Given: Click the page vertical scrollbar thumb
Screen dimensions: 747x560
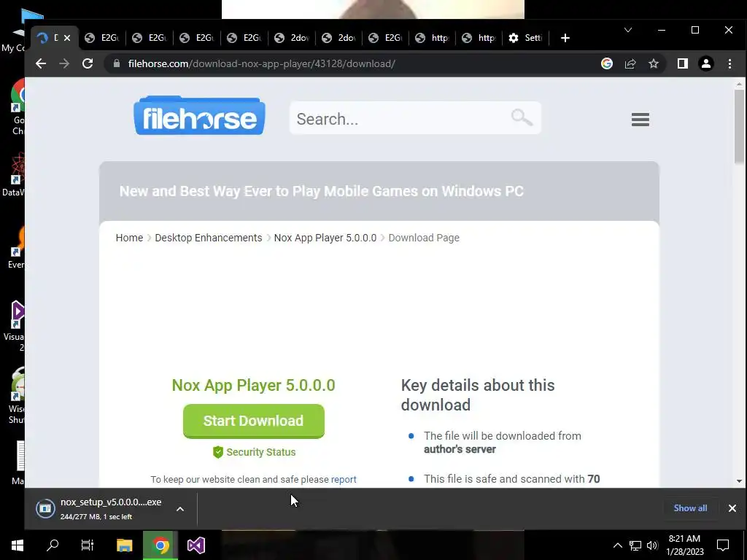Looking at the screenshot, I should [x=739, y=126].
